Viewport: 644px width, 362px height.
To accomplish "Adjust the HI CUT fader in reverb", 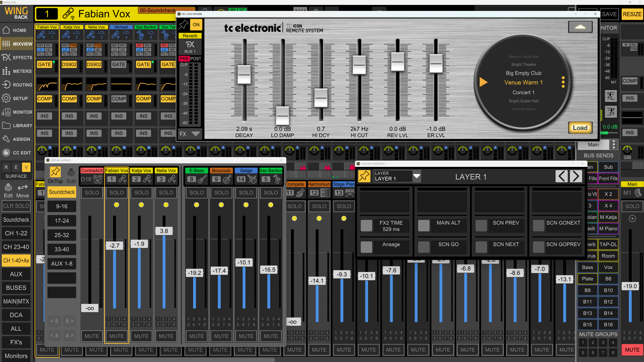I will coord(359,65).
